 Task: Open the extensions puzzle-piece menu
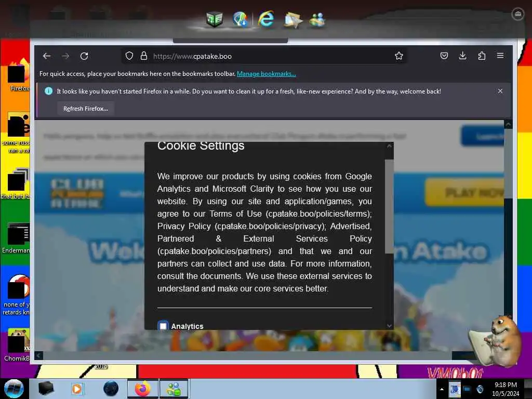(482, 56)
